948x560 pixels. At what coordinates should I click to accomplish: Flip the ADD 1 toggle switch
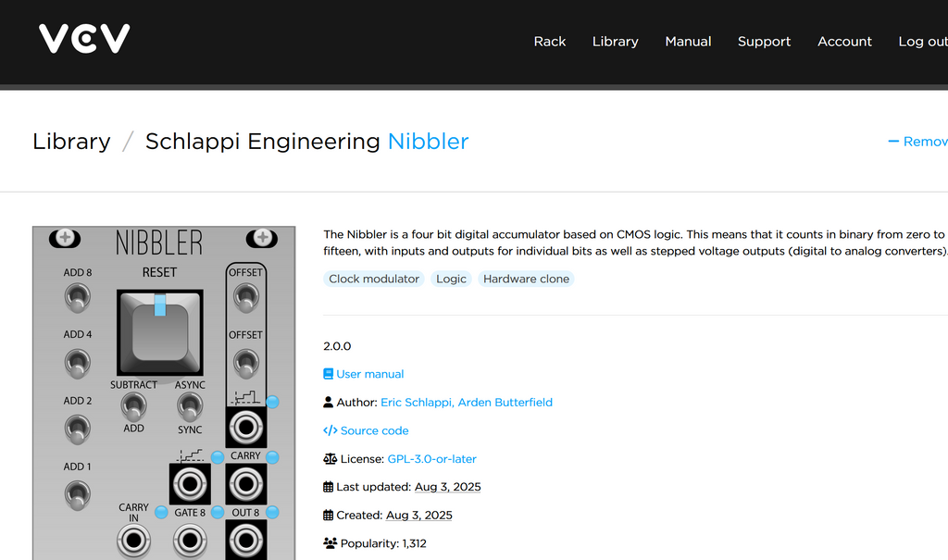78,495
